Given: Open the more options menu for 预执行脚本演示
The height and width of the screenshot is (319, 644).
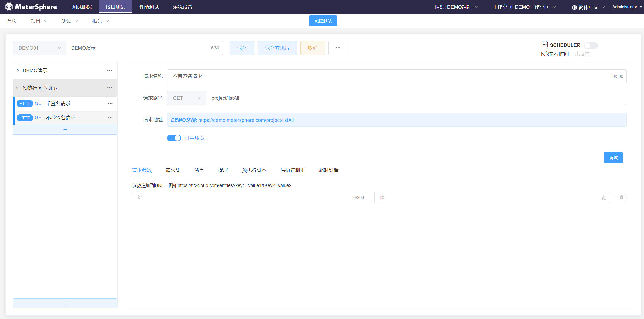Looking at the screenshot, I should [109, 88].
